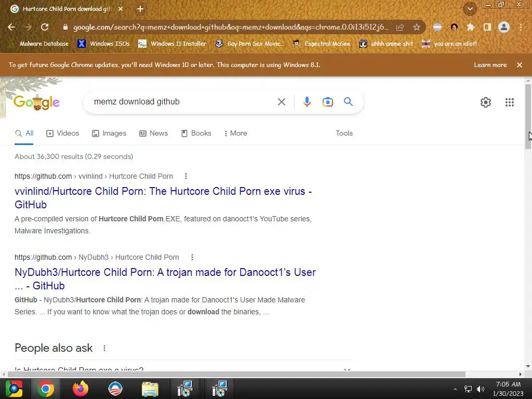Open Chrome from the taskbar

(46, 389)
